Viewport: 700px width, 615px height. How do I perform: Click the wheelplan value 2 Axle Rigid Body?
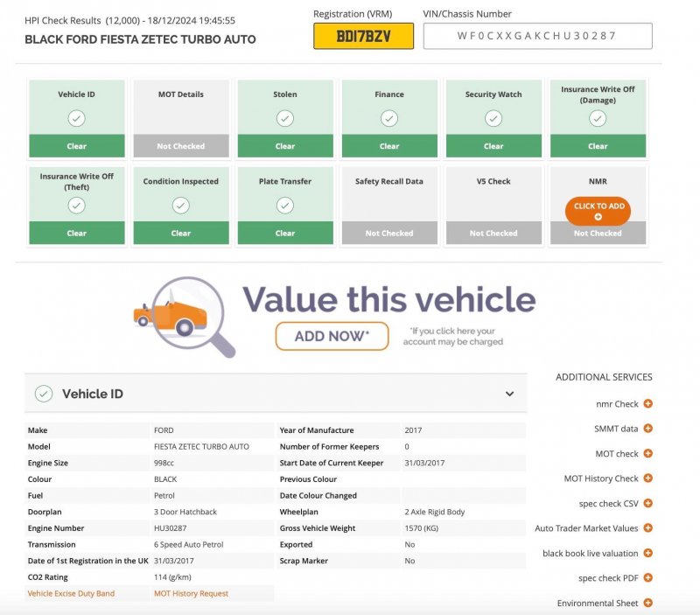[434, 512]
